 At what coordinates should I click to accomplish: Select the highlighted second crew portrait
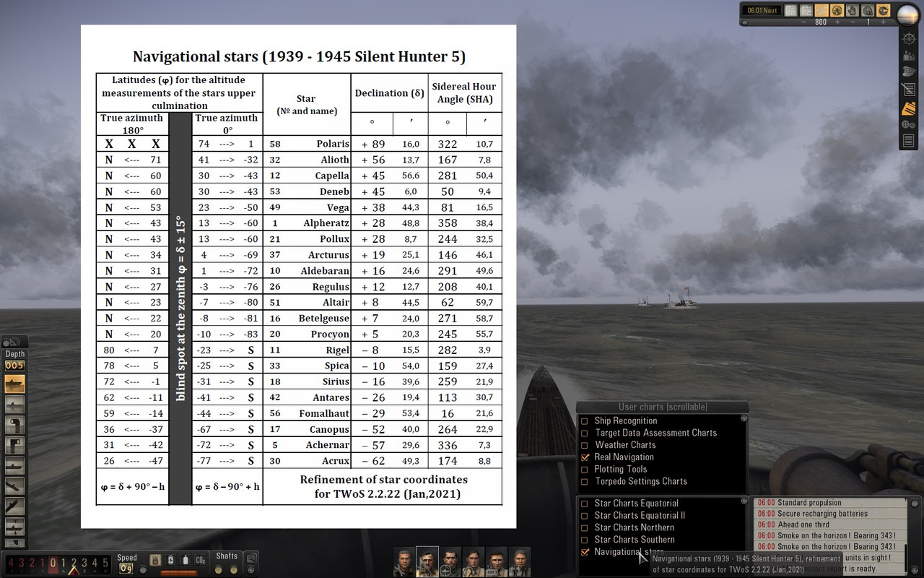coord(427,561)
